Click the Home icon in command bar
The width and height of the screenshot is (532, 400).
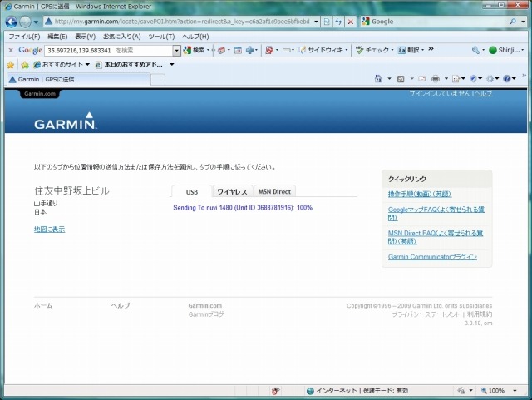pyautogui.click(x=378, y=79)
